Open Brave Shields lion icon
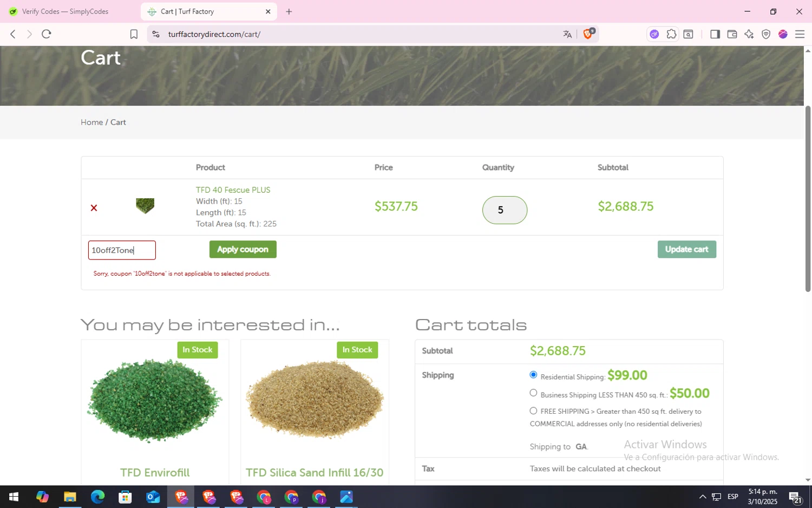The image size is (812, 508). (588, 34)
